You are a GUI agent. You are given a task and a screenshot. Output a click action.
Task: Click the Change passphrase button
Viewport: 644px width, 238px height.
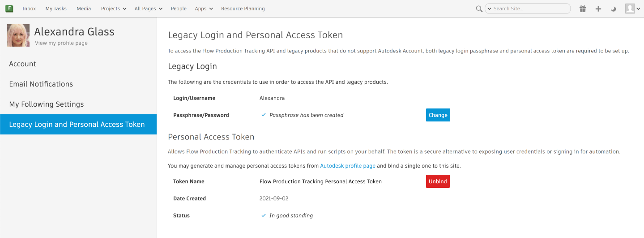click(x=438, y=115)
